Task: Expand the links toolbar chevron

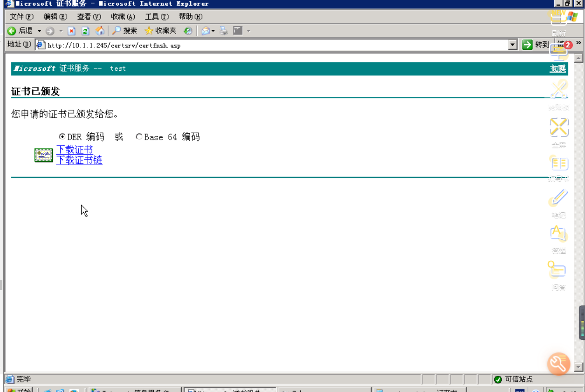Action: click(578, 43)
